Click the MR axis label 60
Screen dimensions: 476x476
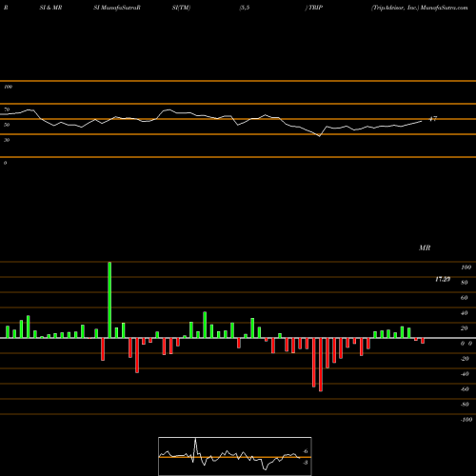click(465, 298)
